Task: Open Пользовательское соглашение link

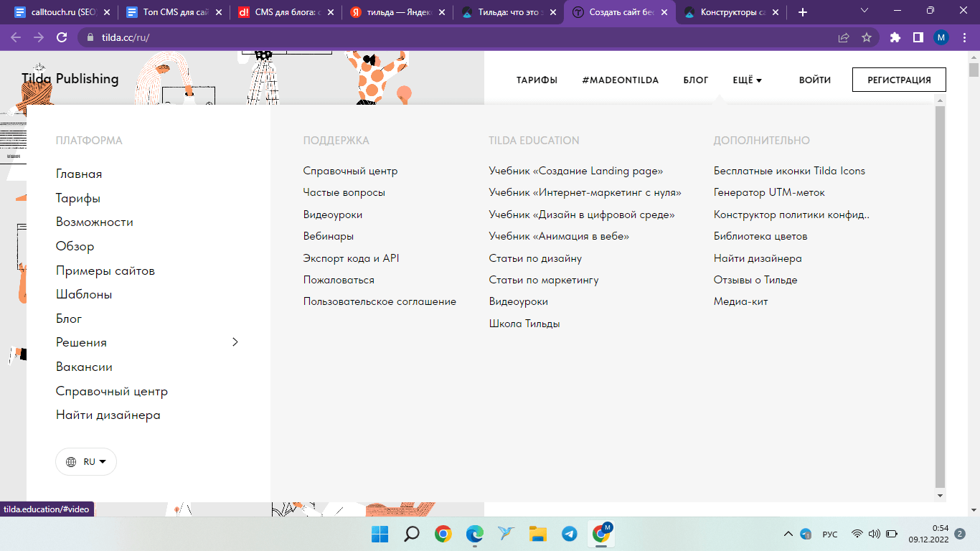Action: (x=380, y=301)
